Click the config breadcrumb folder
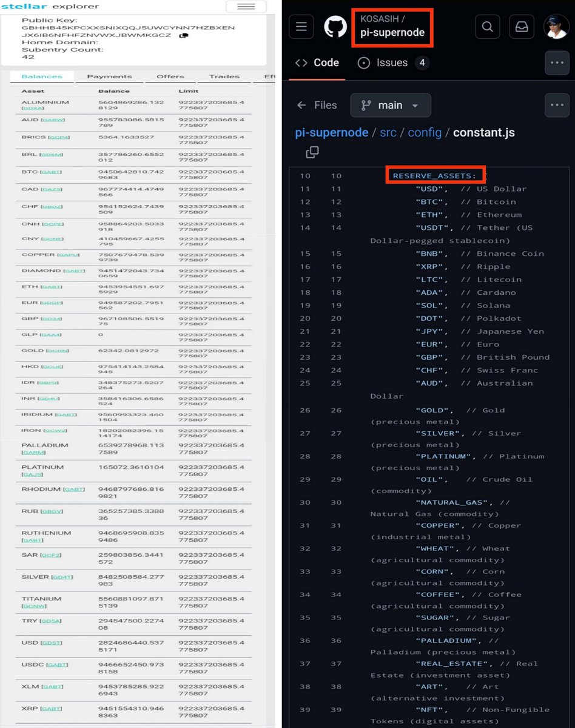575x728 pixels. 425,132
